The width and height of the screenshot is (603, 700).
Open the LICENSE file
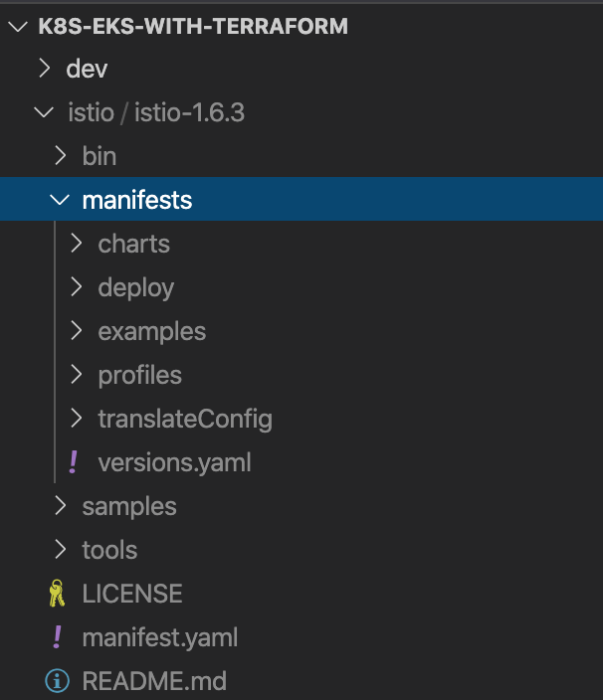pyautogui.click(x=131, y=594)
